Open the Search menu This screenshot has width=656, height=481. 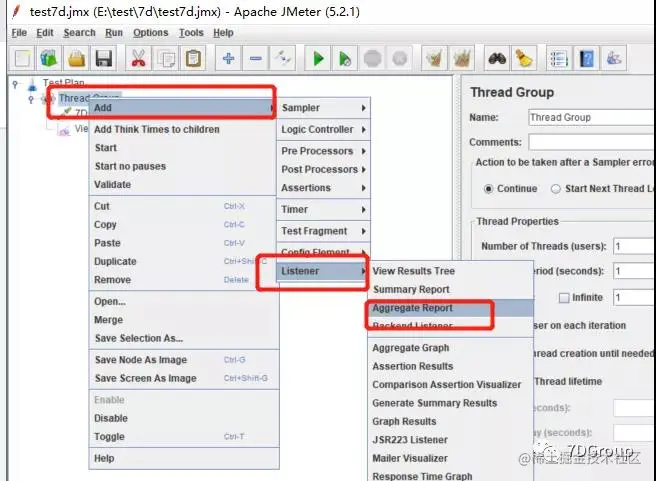click(x=79, y=33)
